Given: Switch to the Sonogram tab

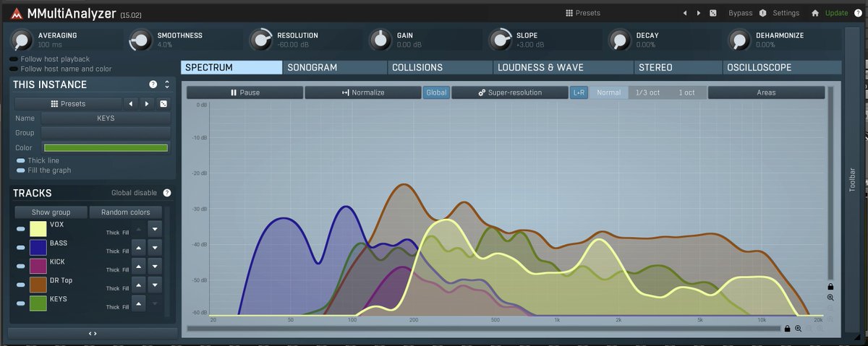Looking at the screenshot, I should click(x=335, y=67).
